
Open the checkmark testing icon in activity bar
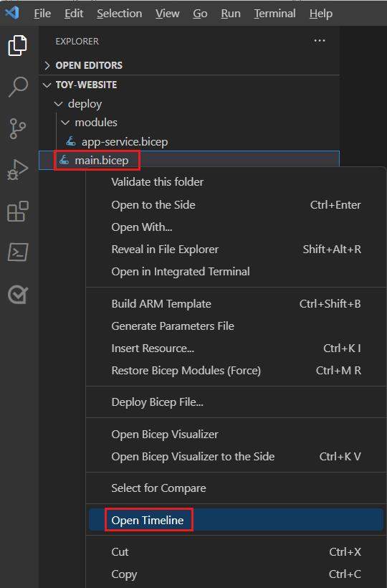click(x=18, y=295)
